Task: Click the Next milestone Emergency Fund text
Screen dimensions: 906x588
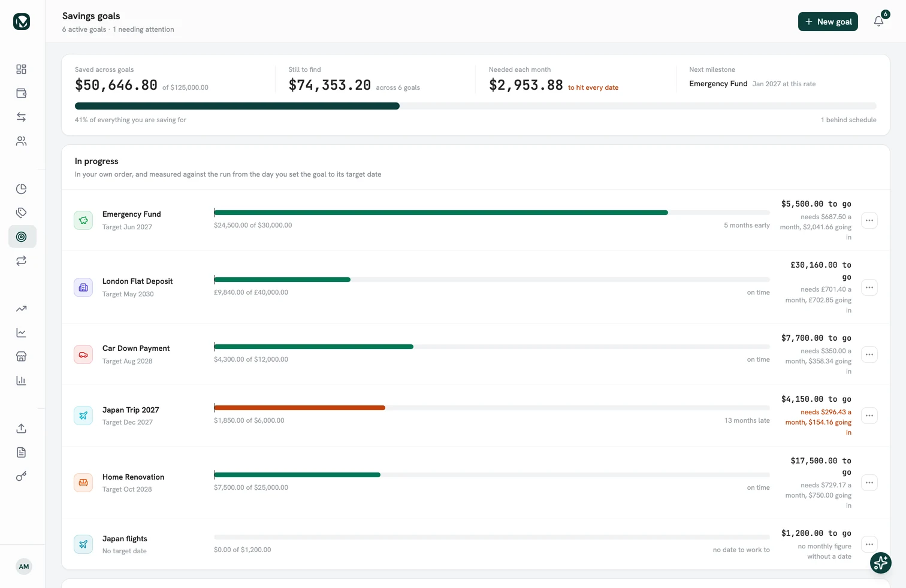Action: coord(718,84)
